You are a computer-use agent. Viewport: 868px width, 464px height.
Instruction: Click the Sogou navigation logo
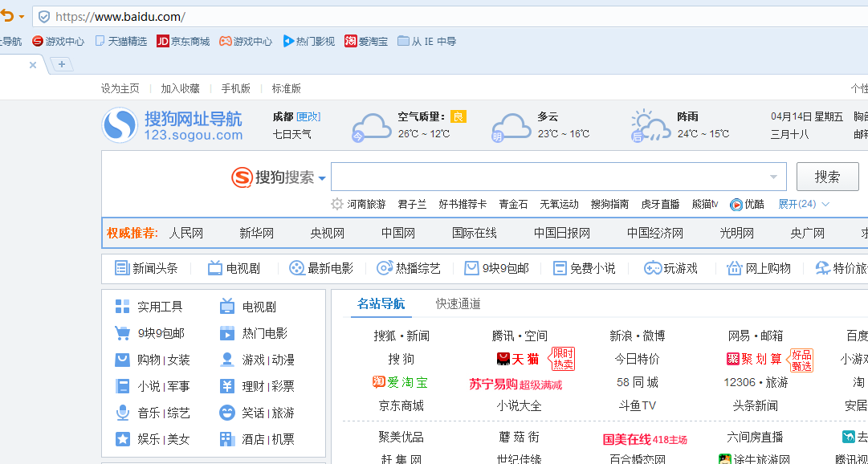172,124
